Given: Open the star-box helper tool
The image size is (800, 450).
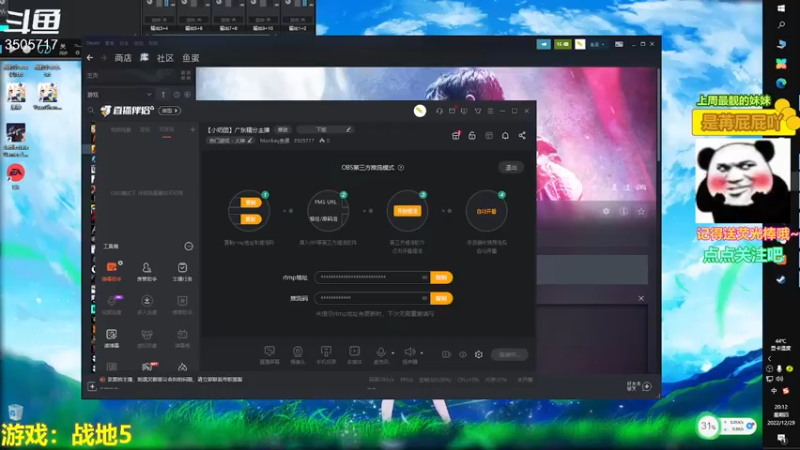Looking at the screenshot, I should point(182,304).
